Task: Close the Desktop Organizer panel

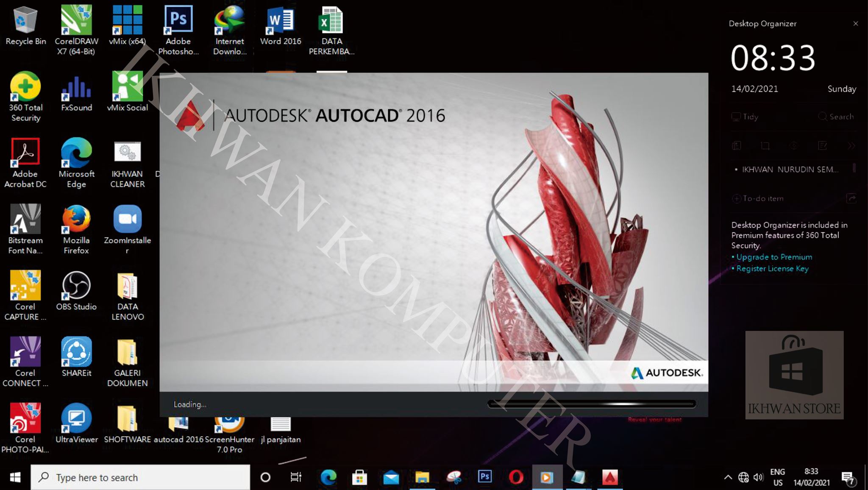Action: tap(856, 23)
